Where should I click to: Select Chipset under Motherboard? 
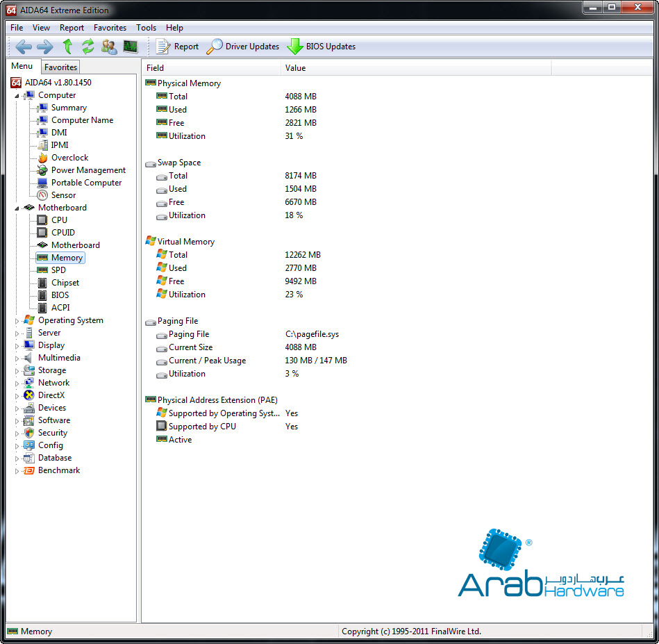[65, 283]
